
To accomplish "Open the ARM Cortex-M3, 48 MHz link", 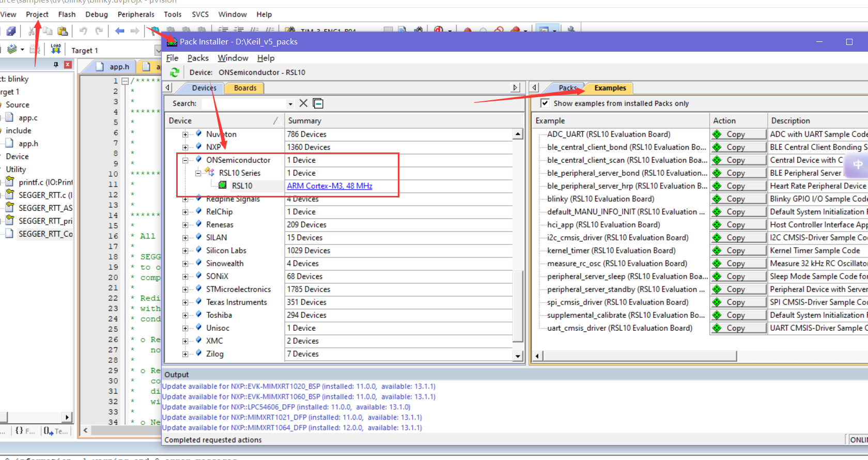I will point(330,186).
